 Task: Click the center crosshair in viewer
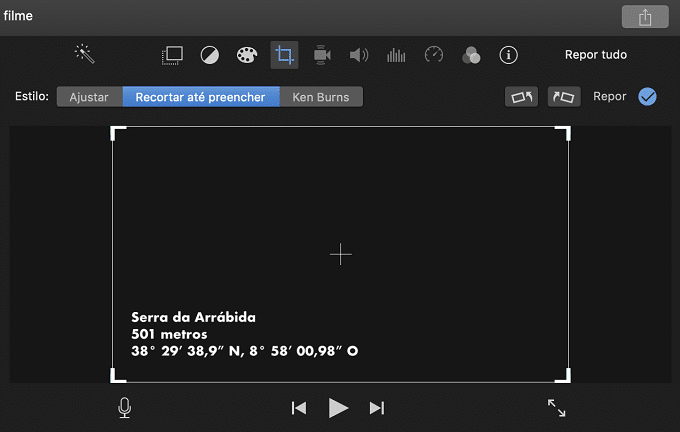click(x=340, y=254)
